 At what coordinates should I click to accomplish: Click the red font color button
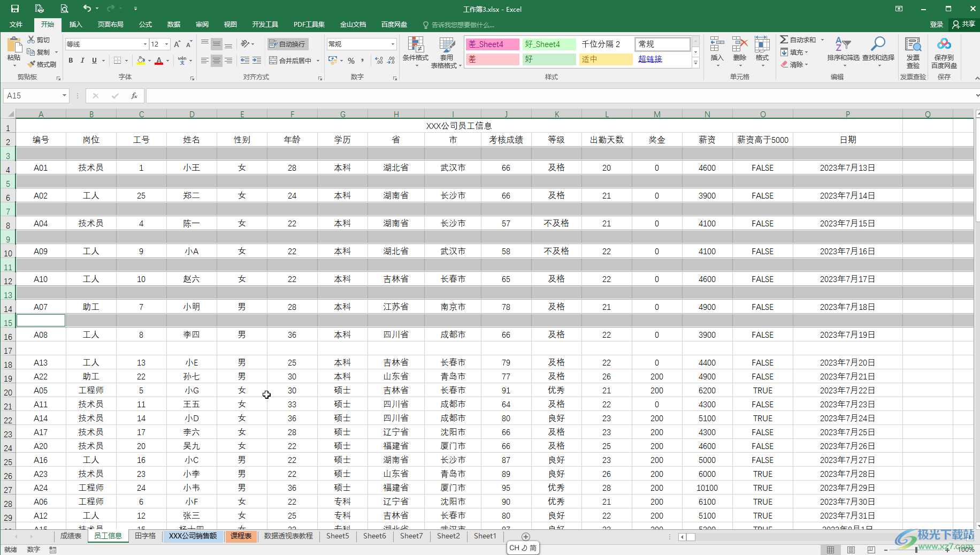coord(159,60)
